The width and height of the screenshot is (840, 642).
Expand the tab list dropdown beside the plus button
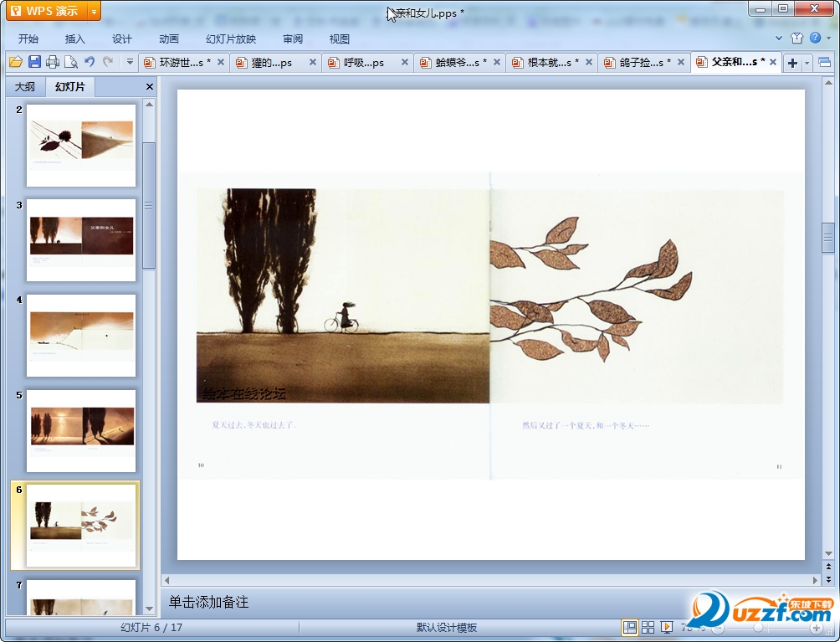(807, 63)
